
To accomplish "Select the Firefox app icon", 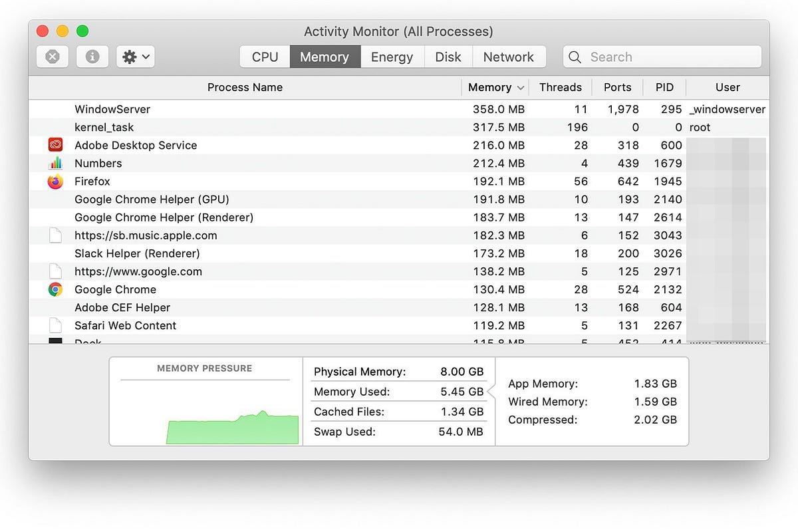I will coord(55,181).
